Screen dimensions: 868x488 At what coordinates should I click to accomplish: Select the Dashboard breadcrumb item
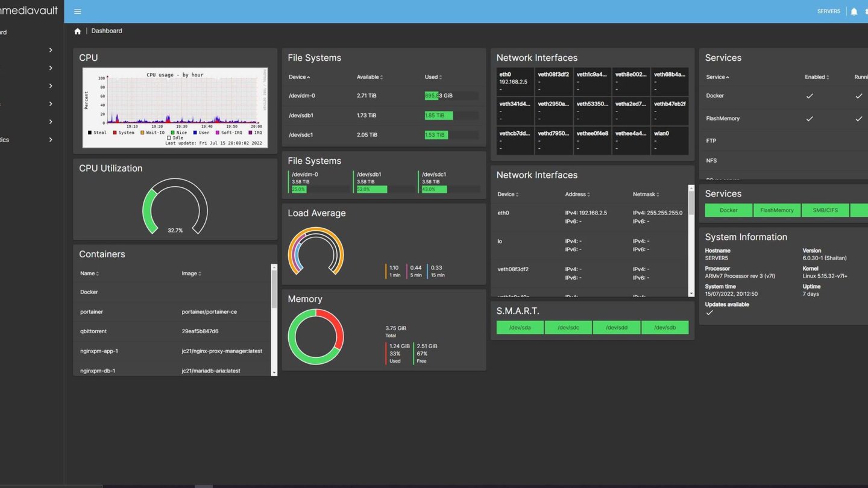[x=107, y=31]
